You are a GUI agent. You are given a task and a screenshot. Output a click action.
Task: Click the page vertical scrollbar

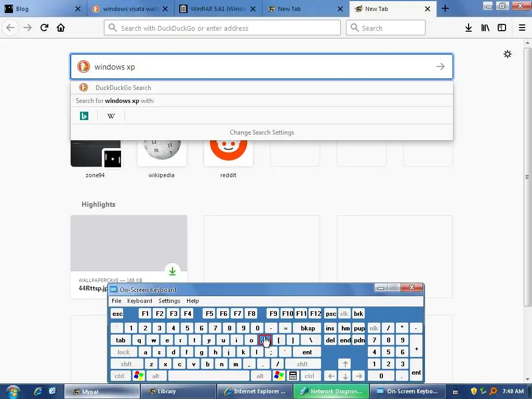(x=527, y=177)
